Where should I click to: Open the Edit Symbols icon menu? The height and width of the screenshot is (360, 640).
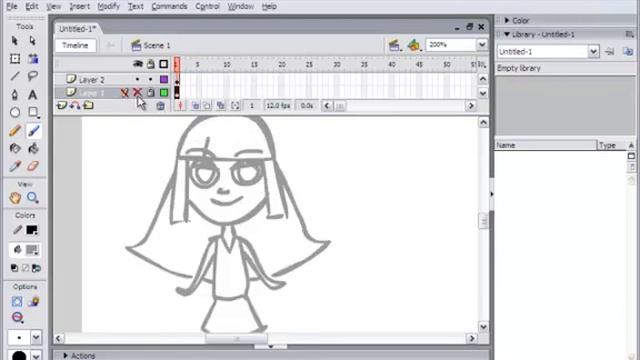tap(414, 45)
